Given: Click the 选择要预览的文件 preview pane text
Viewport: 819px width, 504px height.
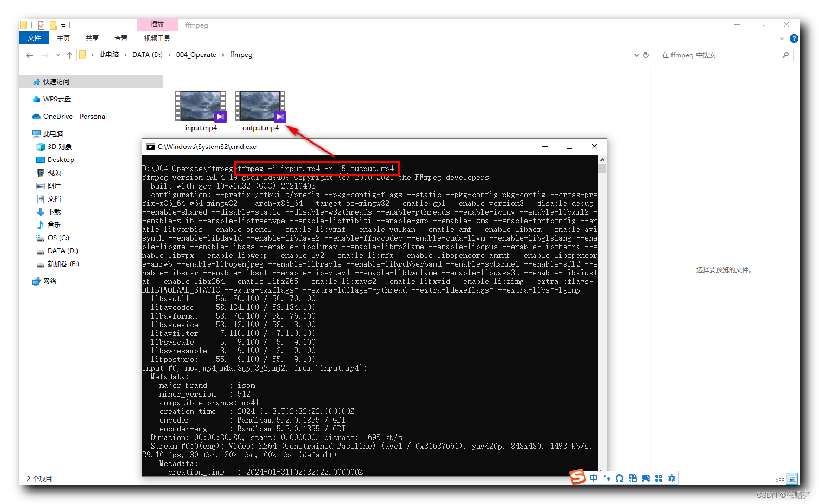Looking at the screenshot, I should (725, 270).
